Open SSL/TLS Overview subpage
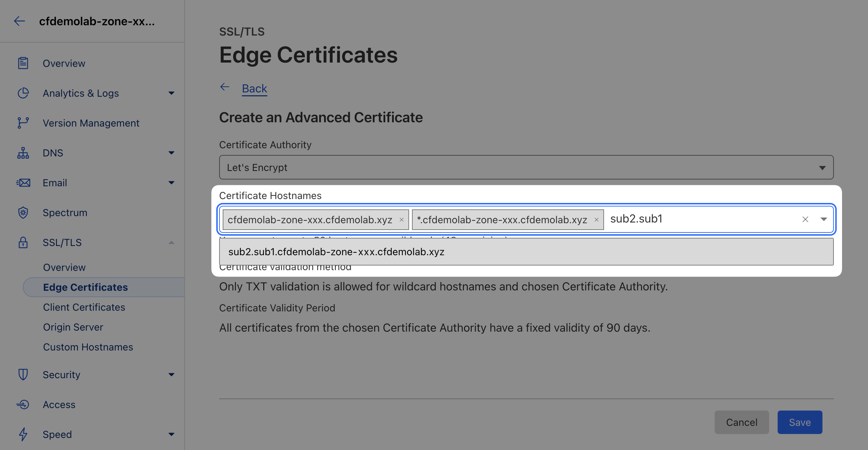 (x=64, y=267)
